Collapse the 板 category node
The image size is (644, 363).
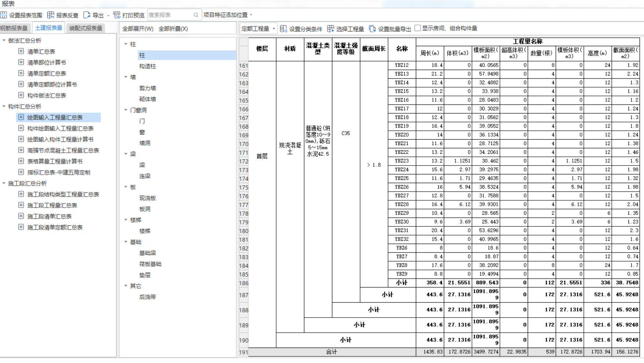(126, 187)
